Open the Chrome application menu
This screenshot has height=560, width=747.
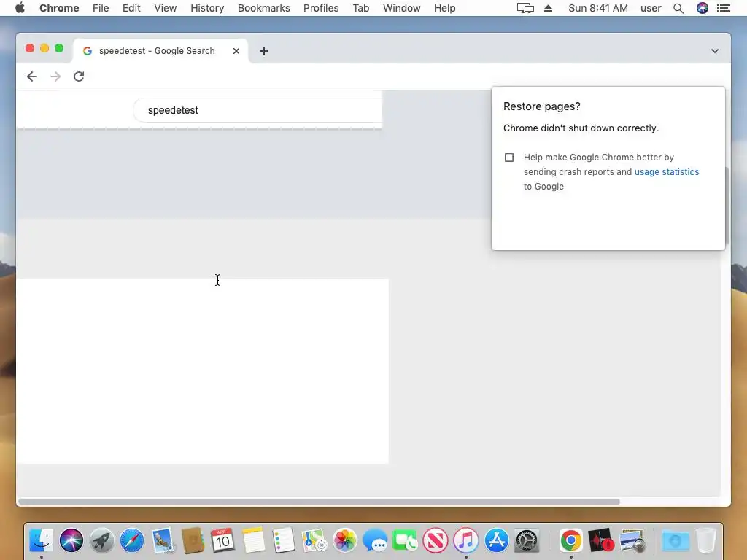point(59,8)
